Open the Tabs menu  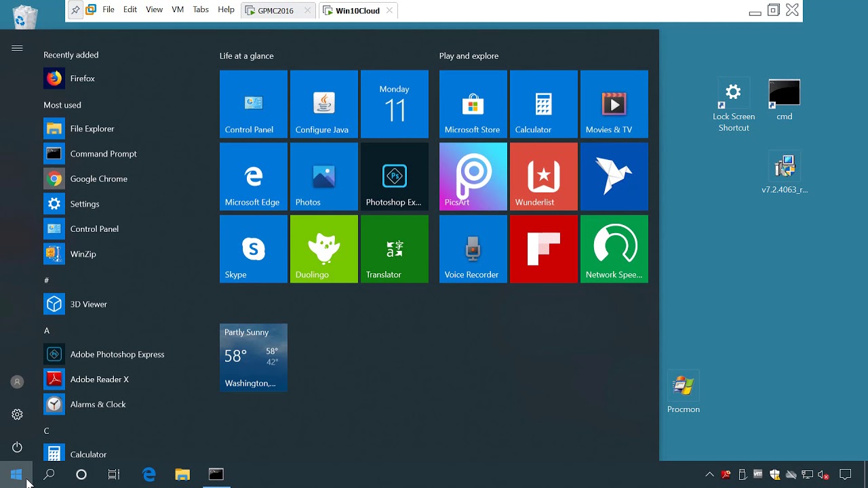pyautogui.click(x=201, y=10)
